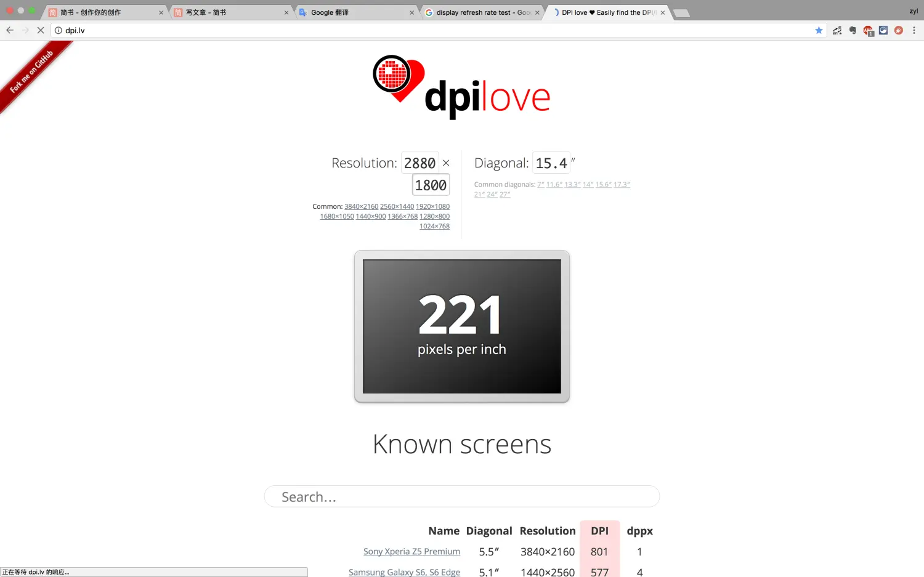Open the Samsung Galaxy S6, S6 Edge link
This screenshot has width=924, height=577.
pyautogui.click(x=404, y=572)
